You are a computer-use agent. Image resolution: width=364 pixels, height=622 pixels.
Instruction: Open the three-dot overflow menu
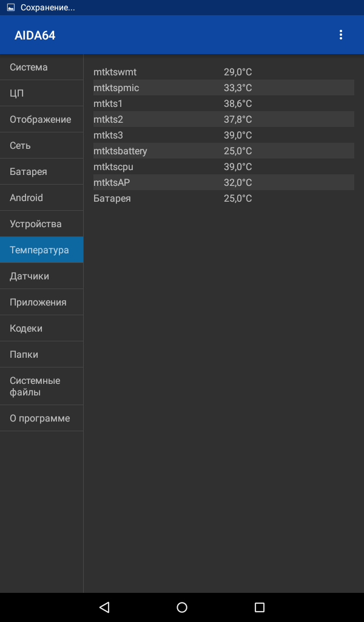(340, 35)
